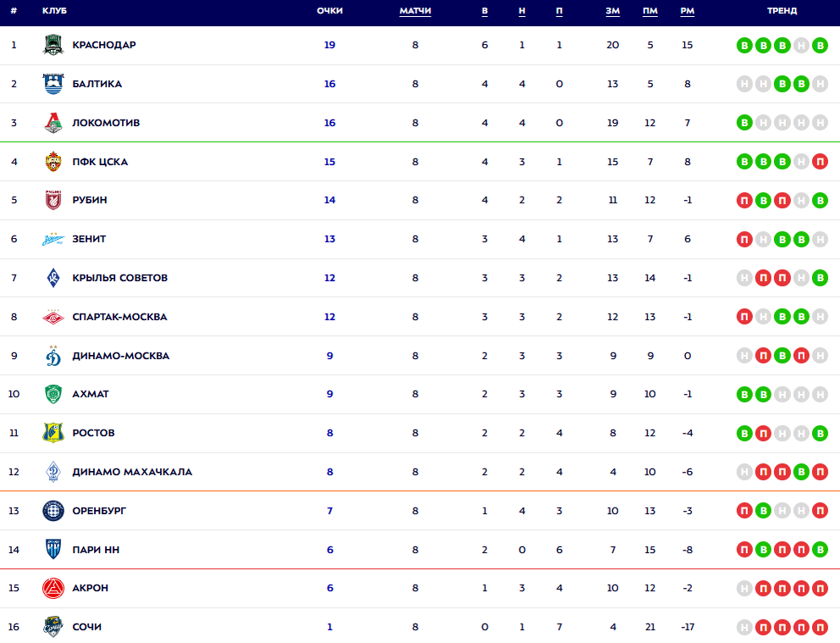Click the Spartak-Moscow diamond logo
Screen dimensions: 840x643
point(53,317)
